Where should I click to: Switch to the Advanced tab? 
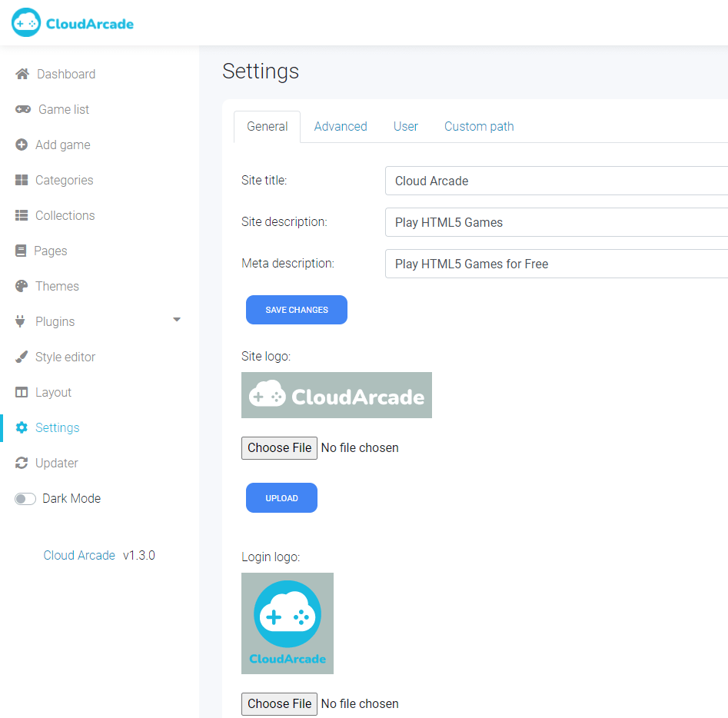point(341,126)
